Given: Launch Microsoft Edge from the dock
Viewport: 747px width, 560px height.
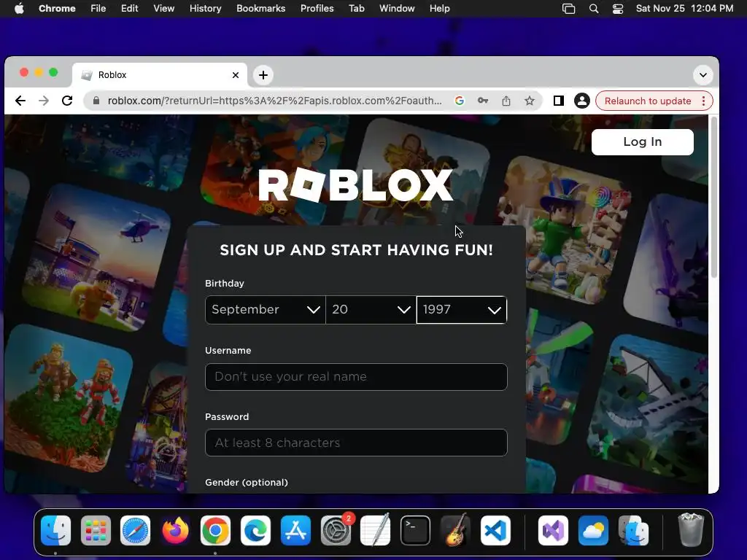Looking at the screenshot, I should (255, 531).
